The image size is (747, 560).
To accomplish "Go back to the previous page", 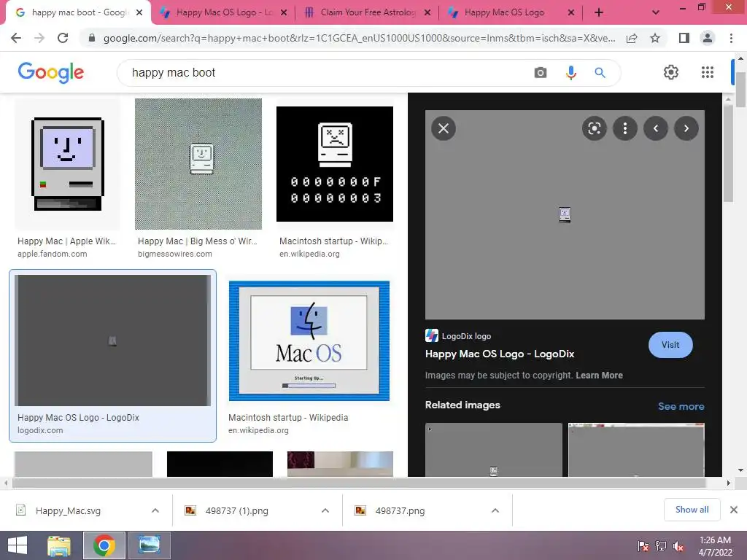I will point(16,38).
